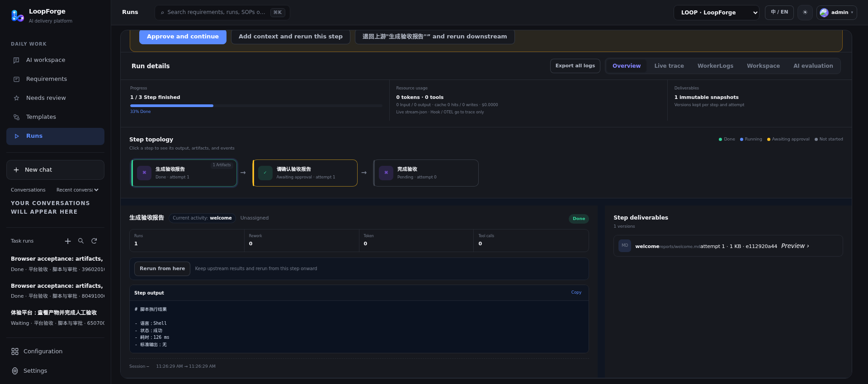Add a new task run with plus icon
The width and height of the screenshot is (868, 384).
tap(68, 241)
